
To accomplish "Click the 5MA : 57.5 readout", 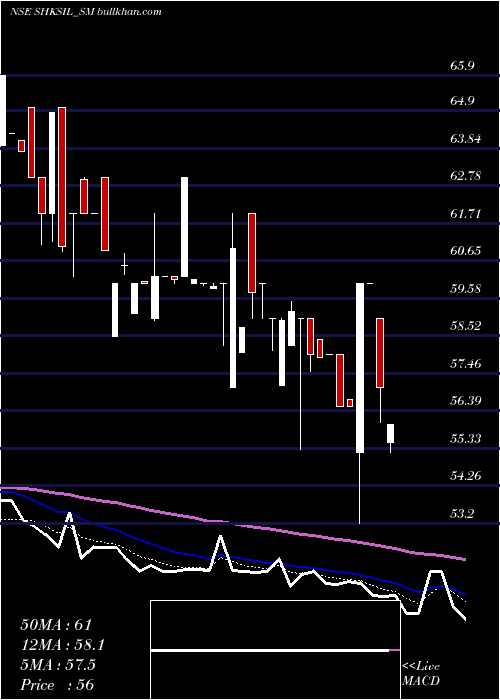I will [x=58, y=665].
